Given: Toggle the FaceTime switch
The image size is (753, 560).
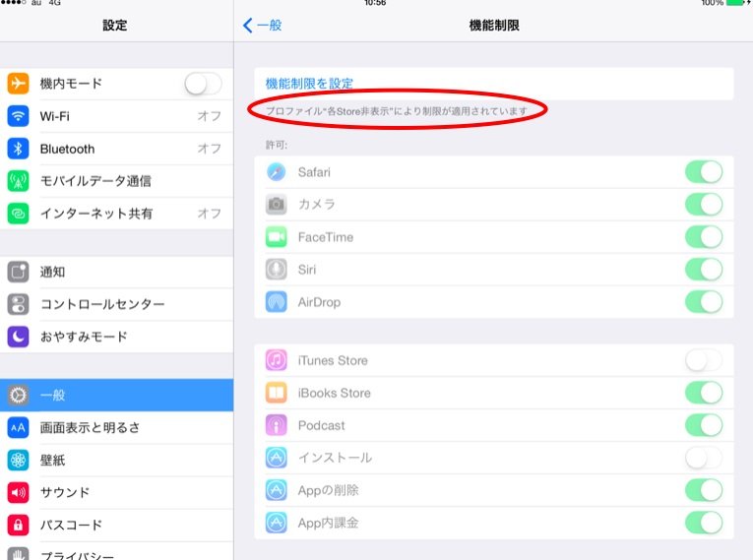Looking at the screenshot, I should (x=704, y=237).
